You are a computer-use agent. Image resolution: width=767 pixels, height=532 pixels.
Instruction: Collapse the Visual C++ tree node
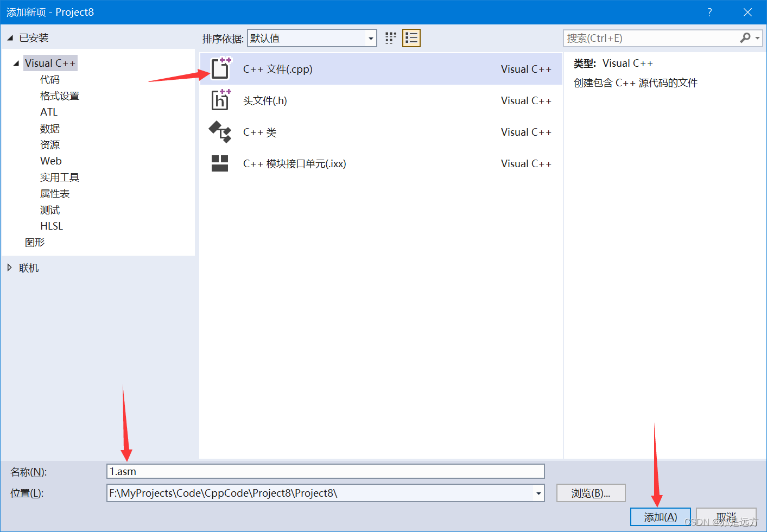point(16,64)
